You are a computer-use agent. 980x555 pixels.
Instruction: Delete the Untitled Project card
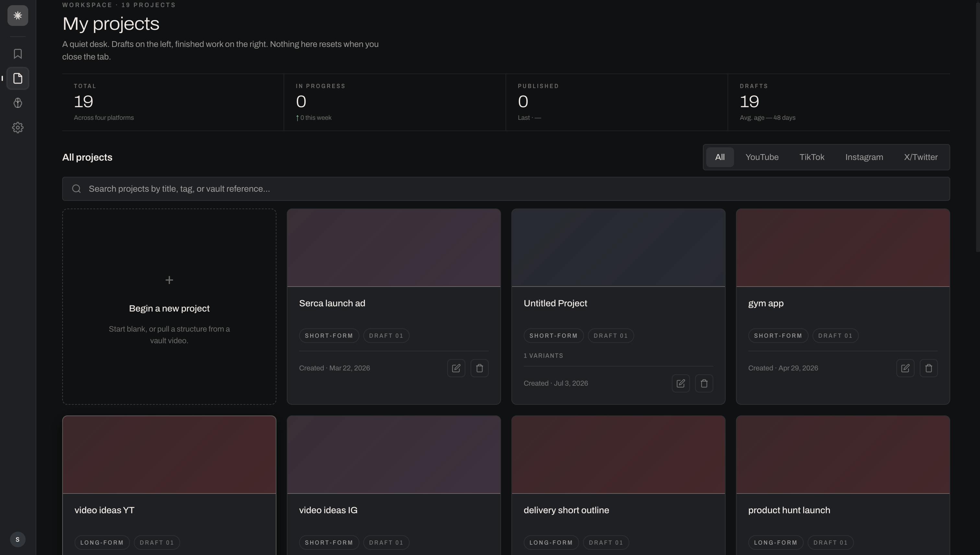[x=704, y=383]
